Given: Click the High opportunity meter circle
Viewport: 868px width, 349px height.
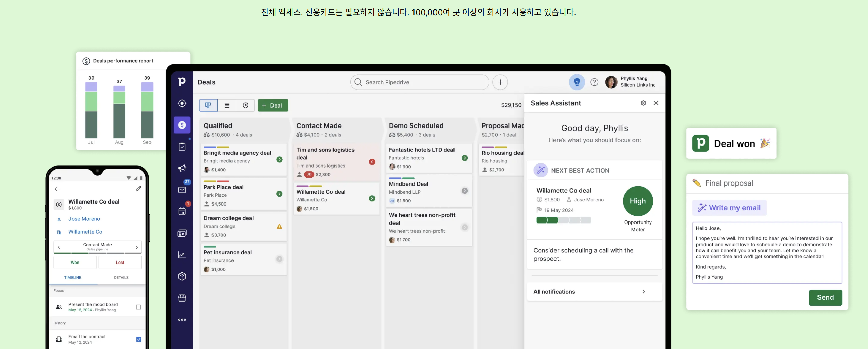Looking at the screenshot, I should [638, 201].
